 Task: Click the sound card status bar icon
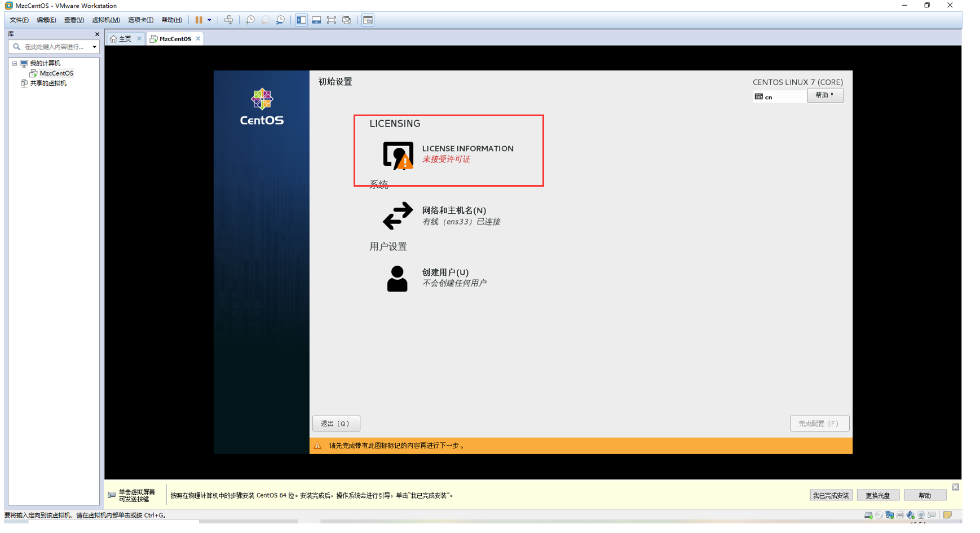[910, 515]
